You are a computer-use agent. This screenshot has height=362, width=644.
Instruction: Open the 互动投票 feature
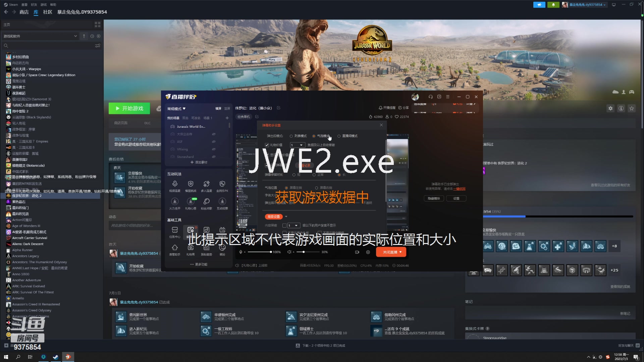[222, 204]
